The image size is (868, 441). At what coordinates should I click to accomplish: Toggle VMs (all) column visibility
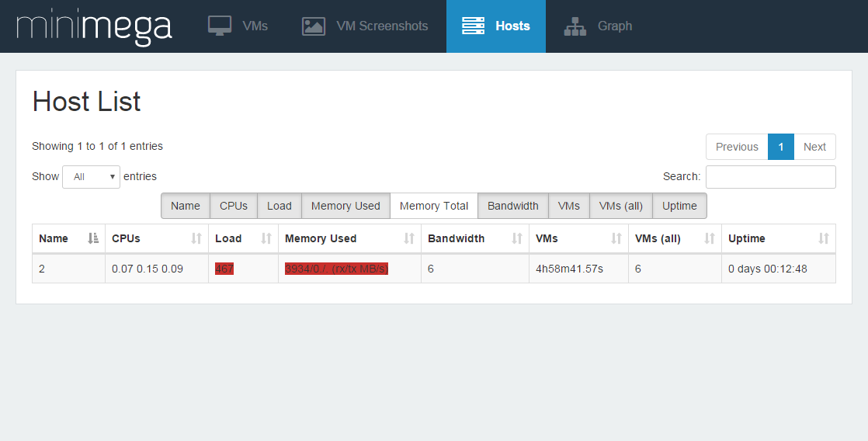click(x=621, y=206)
